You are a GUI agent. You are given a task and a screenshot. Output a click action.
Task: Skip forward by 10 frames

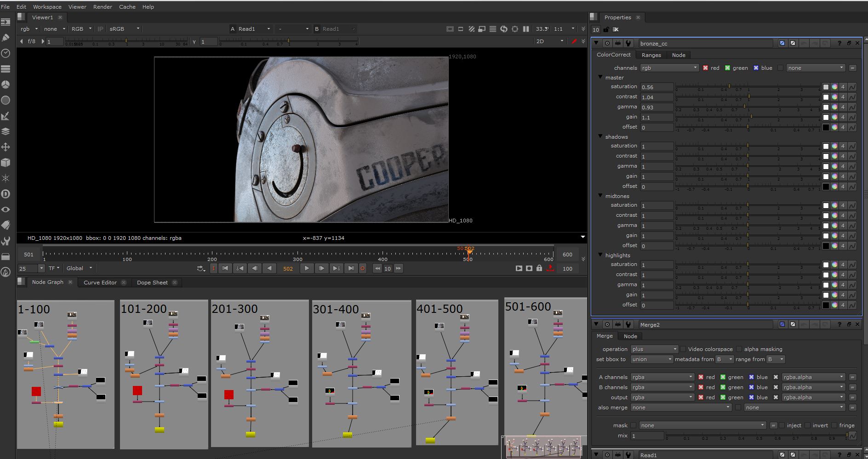pos(398,268)
